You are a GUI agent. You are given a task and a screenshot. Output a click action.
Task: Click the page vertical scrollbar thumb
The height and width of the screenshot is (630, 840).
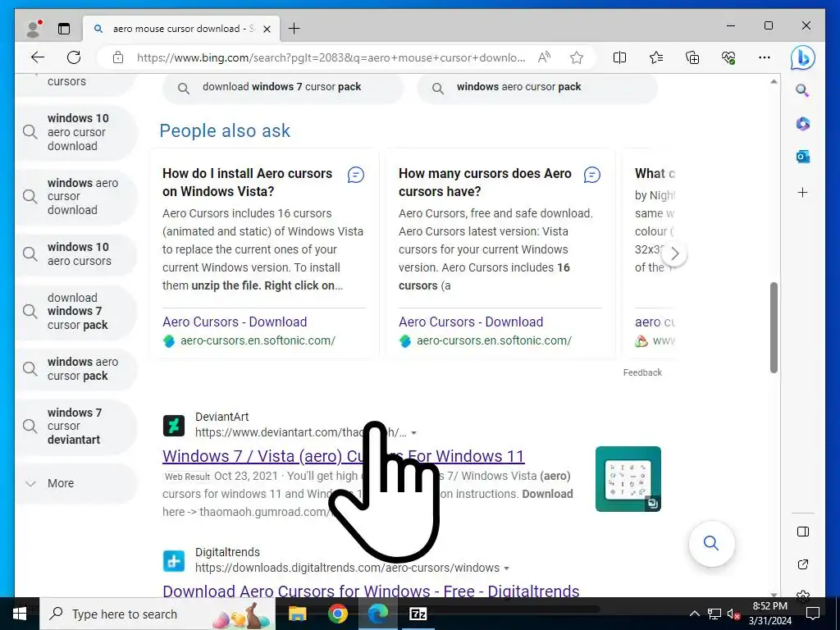[x=774, y=327]
